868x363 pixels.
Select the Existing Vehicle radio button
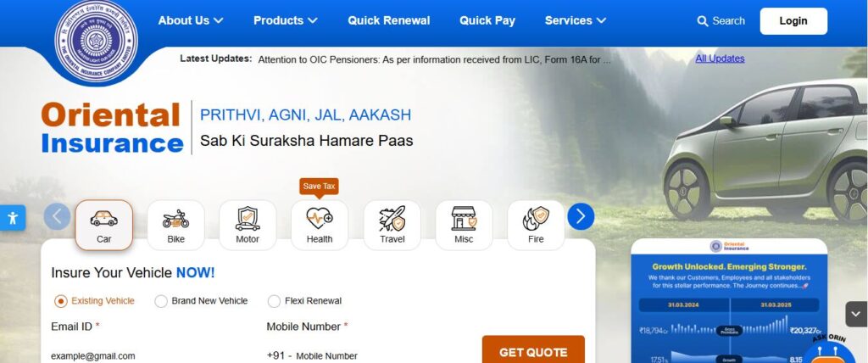[61, 301]
